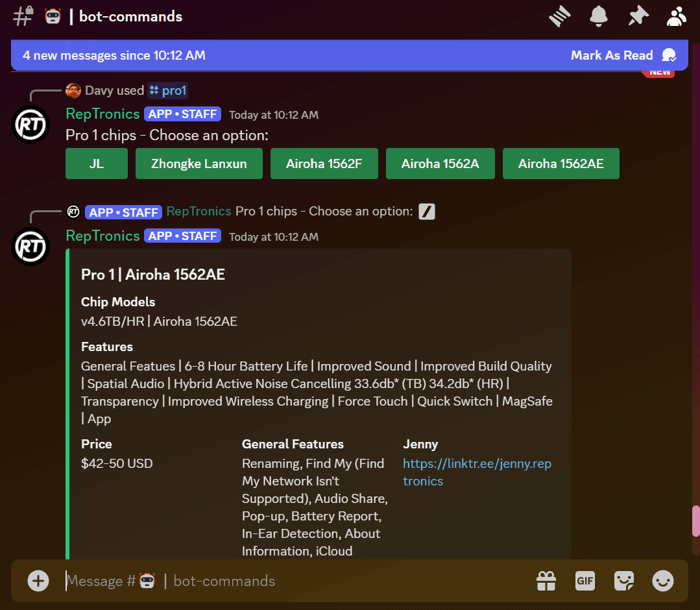The height and width of the screenshot is (610, 700).
Task: Click RepTronics name above the embed
Action: [x=103, y=236]
